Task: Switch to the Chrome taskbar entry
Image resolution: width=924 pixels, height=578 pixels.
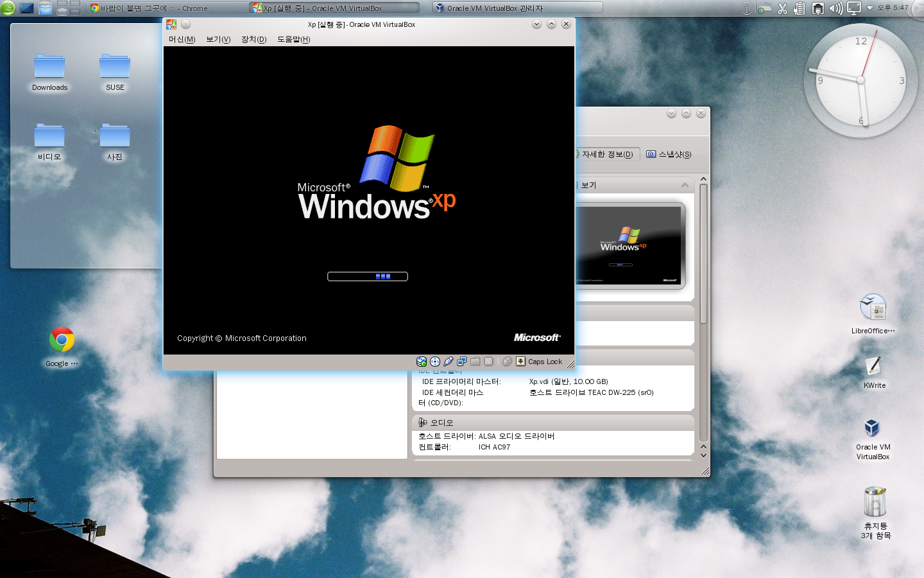Action: tap(167, 8)
